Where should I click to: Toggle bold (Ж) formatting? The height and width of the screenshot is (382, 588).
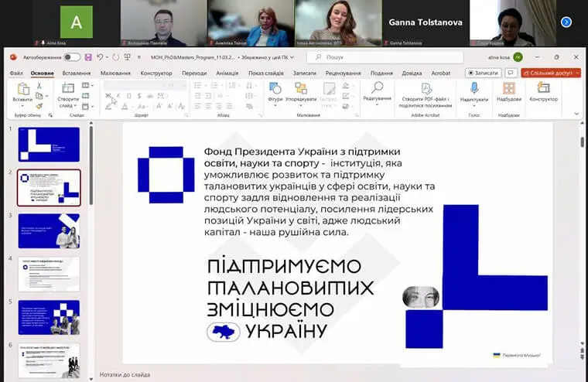click(x=108, y=96)
